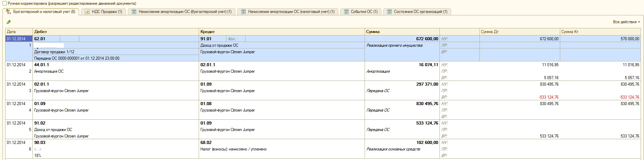Click the Дт/Кт icon on first tab

click(9, 12)
